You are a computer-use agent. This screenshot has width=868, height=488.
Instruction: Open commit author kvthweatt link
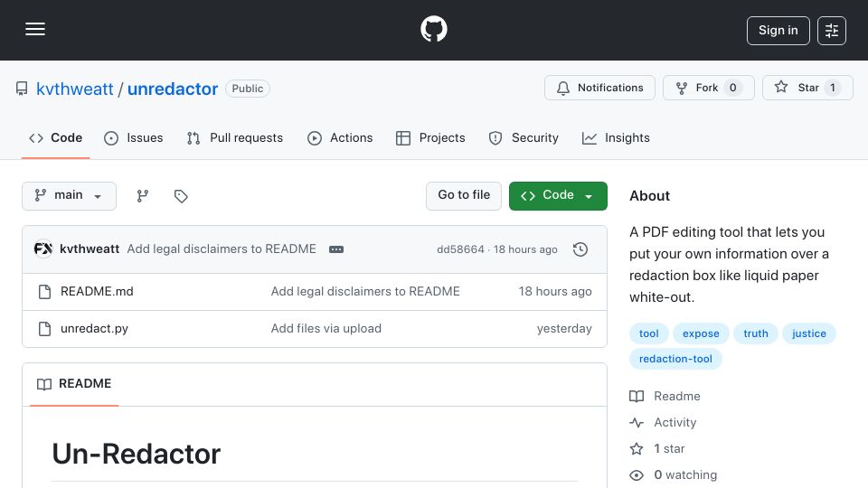point(90,249)
